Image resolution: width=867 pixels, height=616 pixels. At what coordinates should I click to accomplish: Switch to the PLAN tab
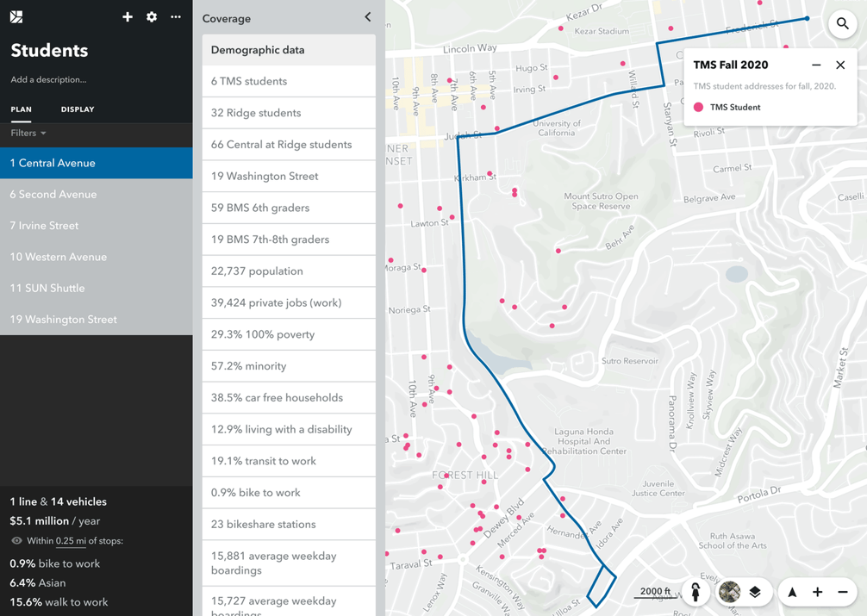tap(21, 109)
